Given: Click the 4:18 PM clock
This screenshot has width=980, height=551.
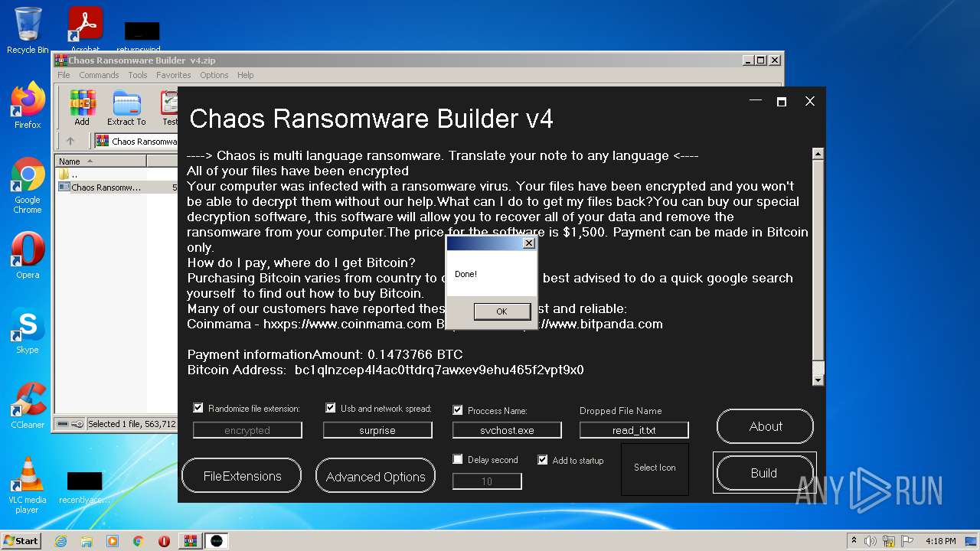Looking at the screenshot, I should [940, 541].
